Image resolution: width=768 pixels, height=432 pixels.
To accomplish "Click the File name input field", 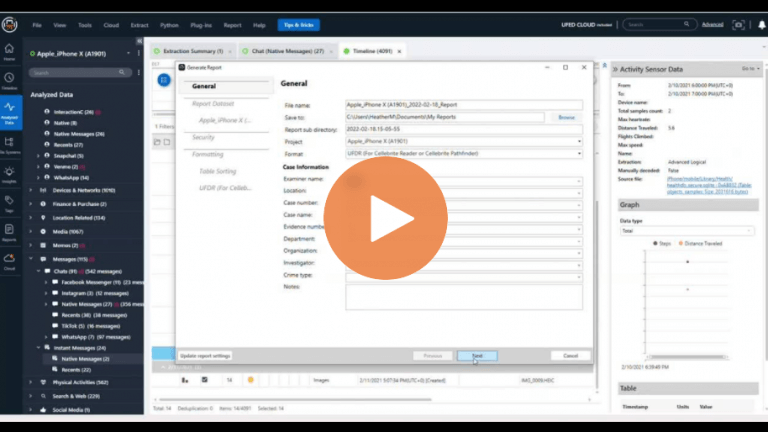I will (x=464, y=105).
